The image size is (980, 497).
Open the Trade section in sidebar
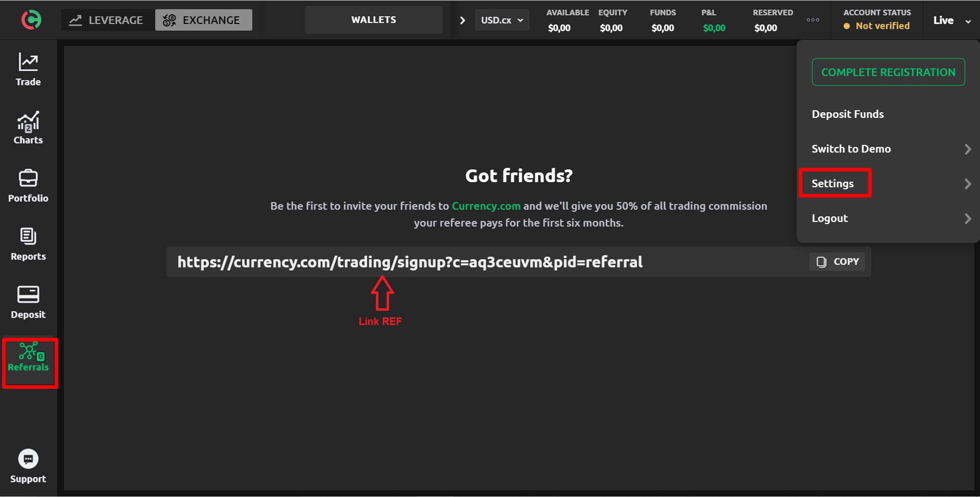point(28,69)
